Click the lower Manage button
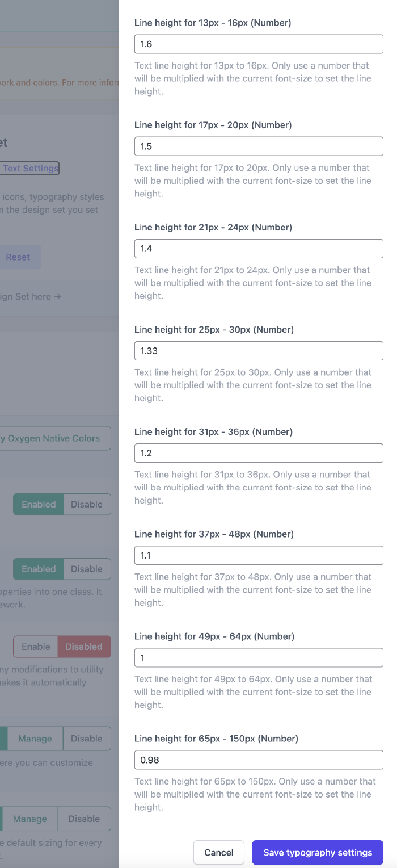This screenshot has height=868, width=397. click(x=30, y=819)
